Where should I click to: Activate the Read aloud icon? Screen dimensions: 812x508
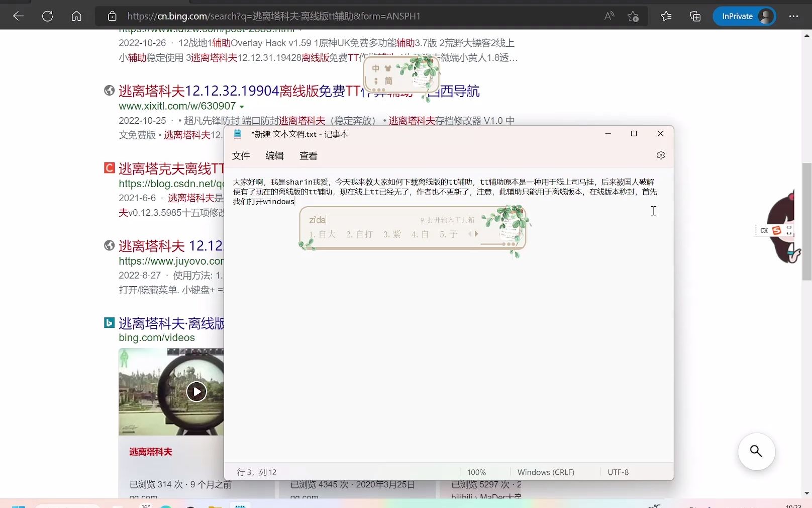pos(609,16)
